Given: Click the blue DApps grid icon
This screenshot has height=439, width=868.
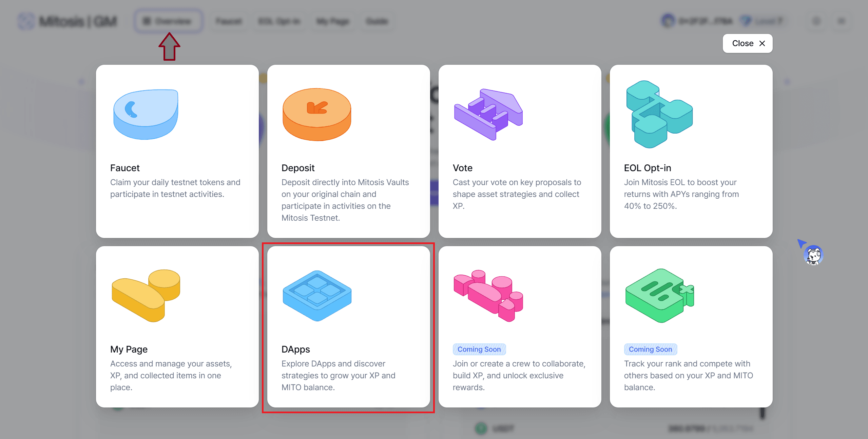Looking at the screenshot, I should point(317,296).
